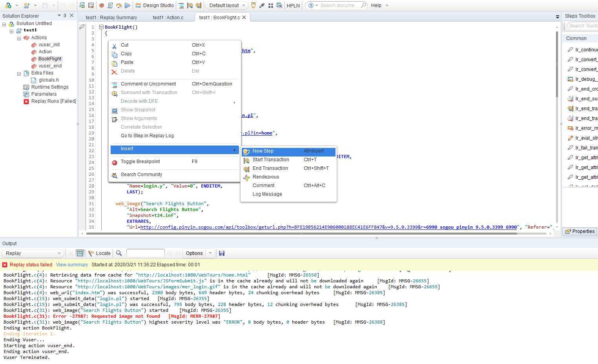Click the Locate flag button in Output
This screenshot has width=598, height=364.
coord(99,253)
